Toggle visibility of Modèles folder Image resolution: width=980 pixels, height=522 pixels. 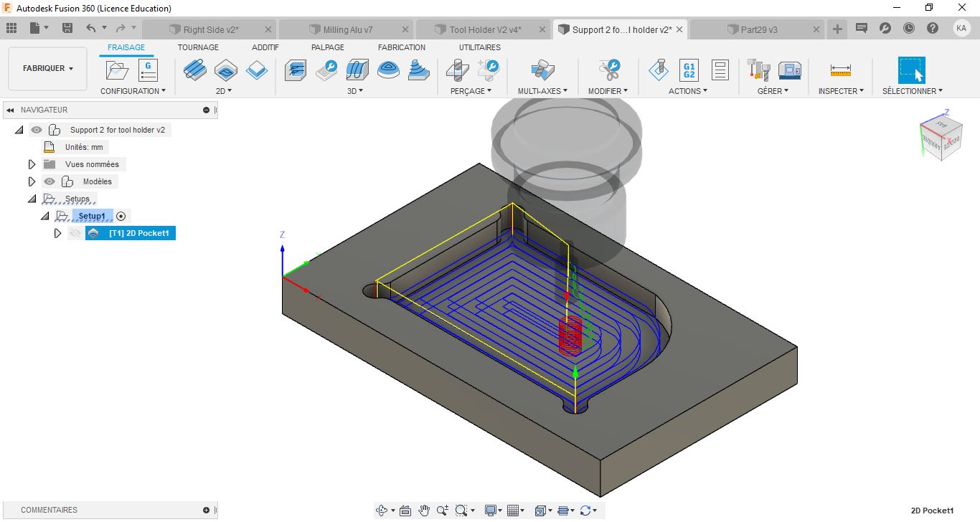[x=50, y=181]
